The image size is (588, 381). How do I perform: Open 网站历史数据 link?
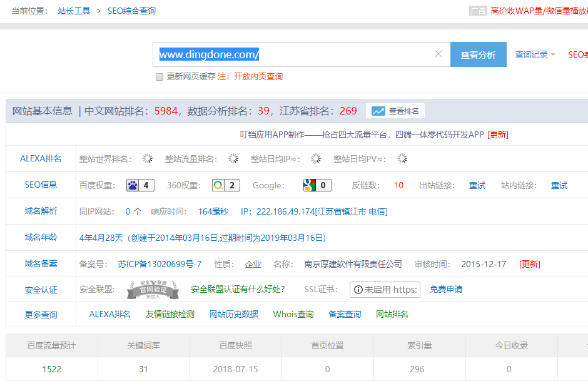233,314
